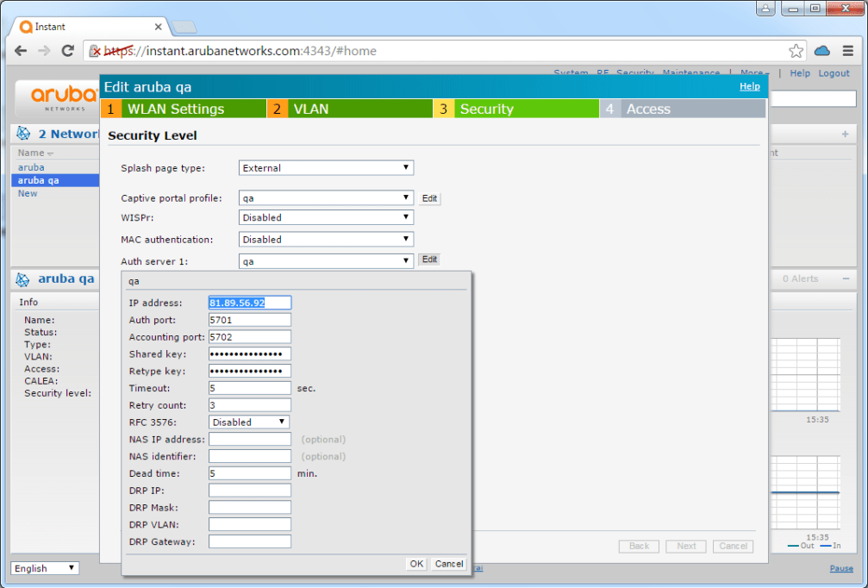This screenshot has height=588, width=868.
Task: Open the English language selector
Action: click(x=44, y=568)
